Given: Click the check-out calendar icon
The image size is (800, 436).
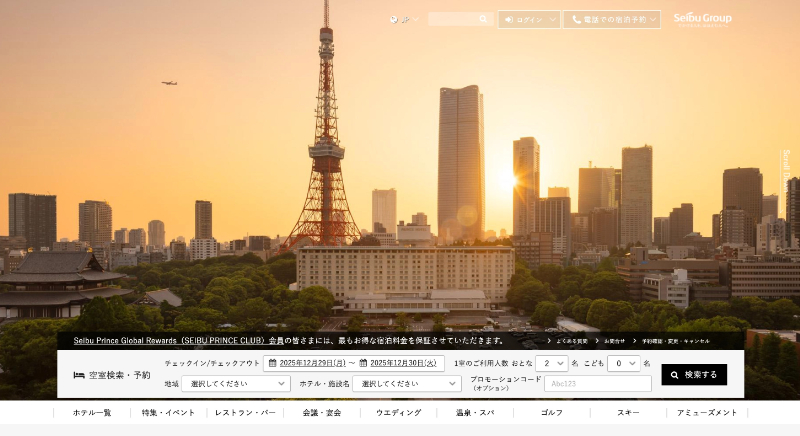Looking at the screenshot, I should coord(364,363).
